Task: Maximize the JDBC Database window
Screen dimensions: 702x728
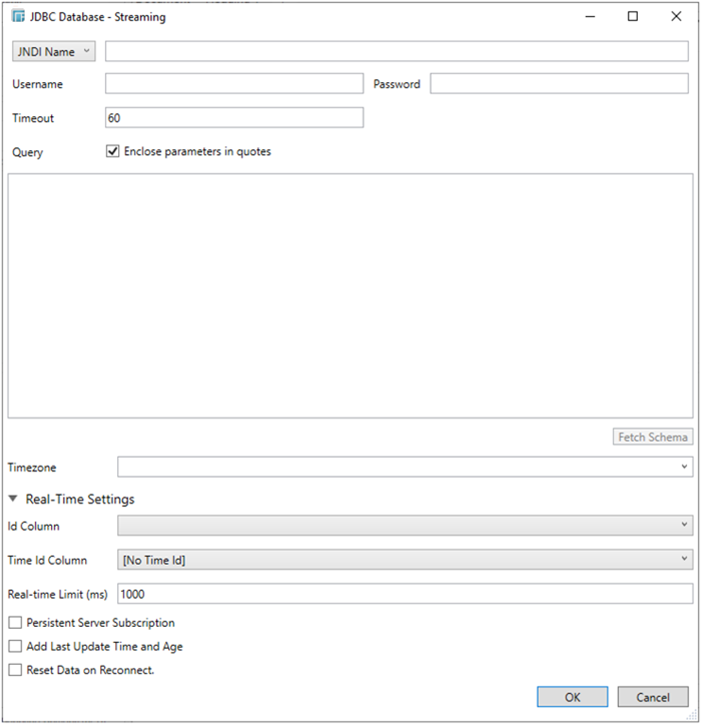Action: [x=633, y=17]
